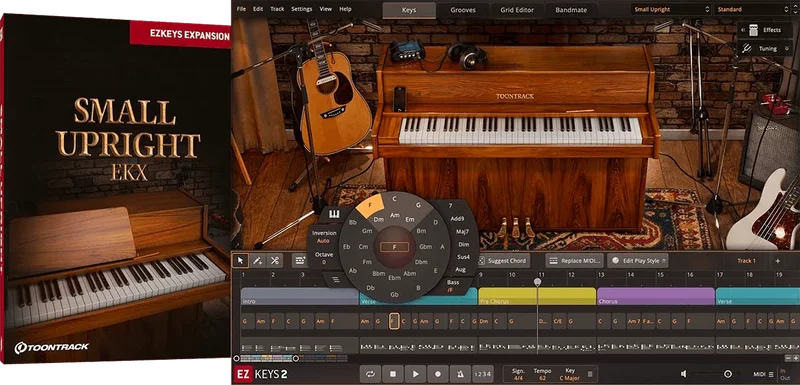Image resolution: width=800 pixels, height=385 pixels.
Task: Open the Help menu
Action: (x=345, y=9)
